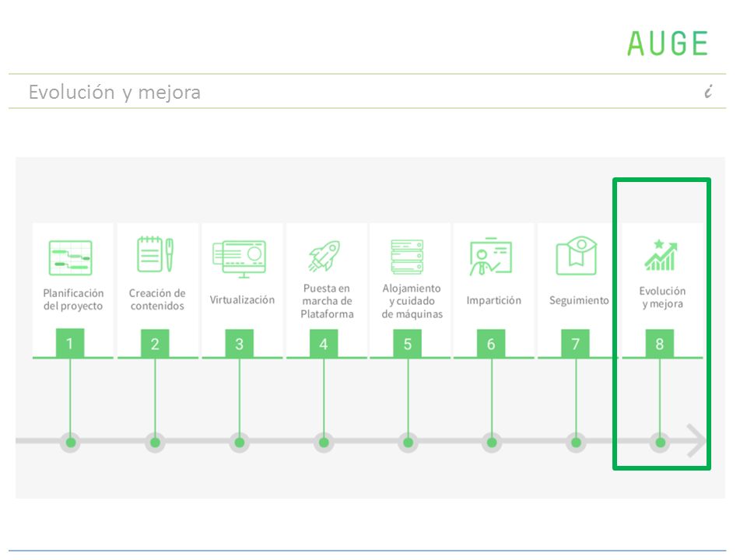Viewport: 747px width, 560px height.
Task: Click timeline dot below step 2
Action: (x=155, y=443)
